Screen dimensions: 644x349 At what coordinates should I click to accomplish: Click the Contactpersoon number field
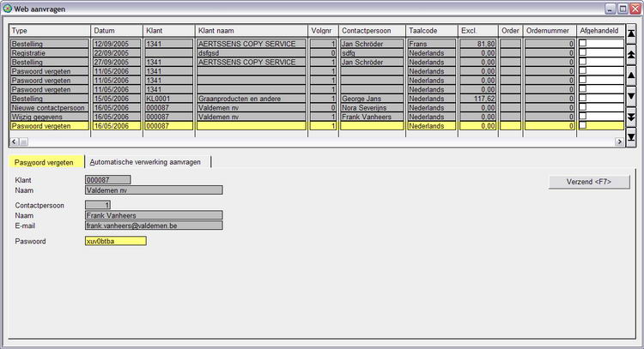[98, 205]
